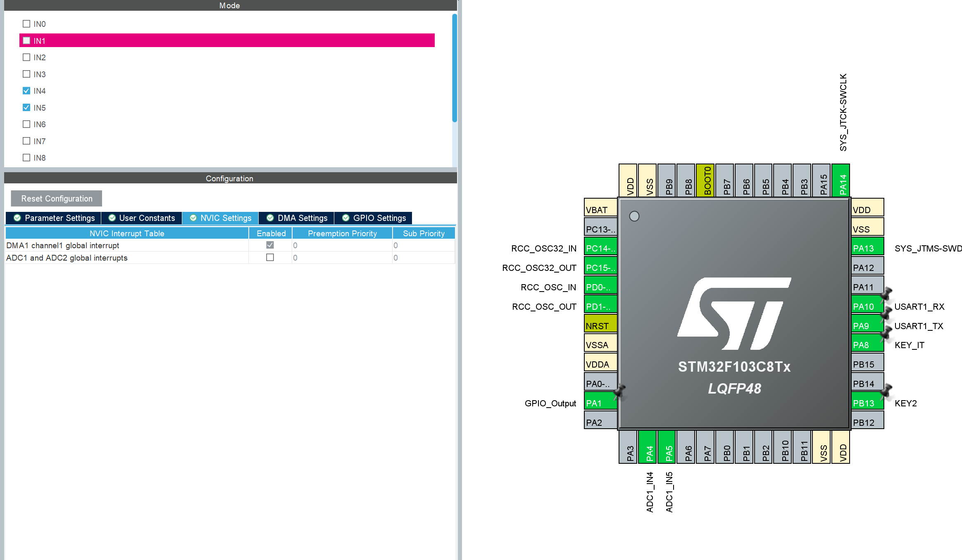Screen dimensions: 962x560
Task: Click the PB4 pin
Action: pyautogui.click(x=783, y=180)
